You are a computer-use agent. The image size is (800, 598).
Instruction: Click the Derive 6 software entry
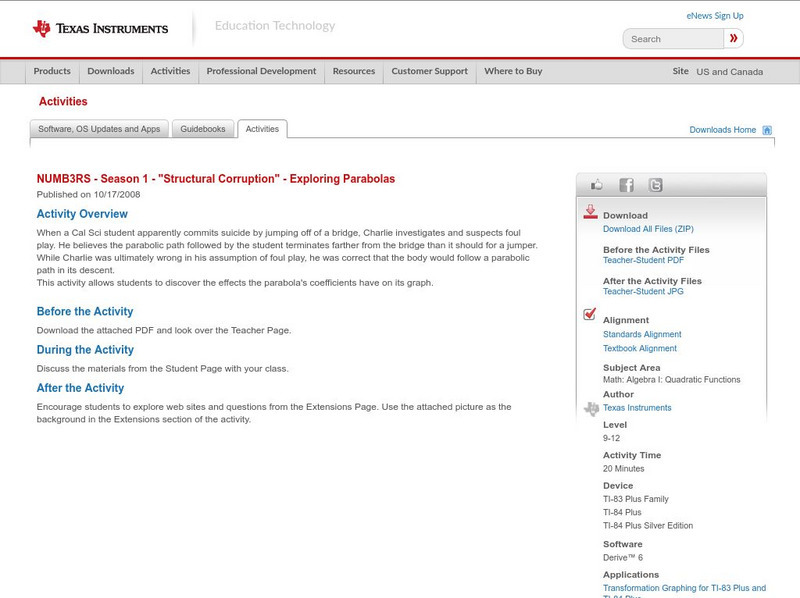[623, 558]
